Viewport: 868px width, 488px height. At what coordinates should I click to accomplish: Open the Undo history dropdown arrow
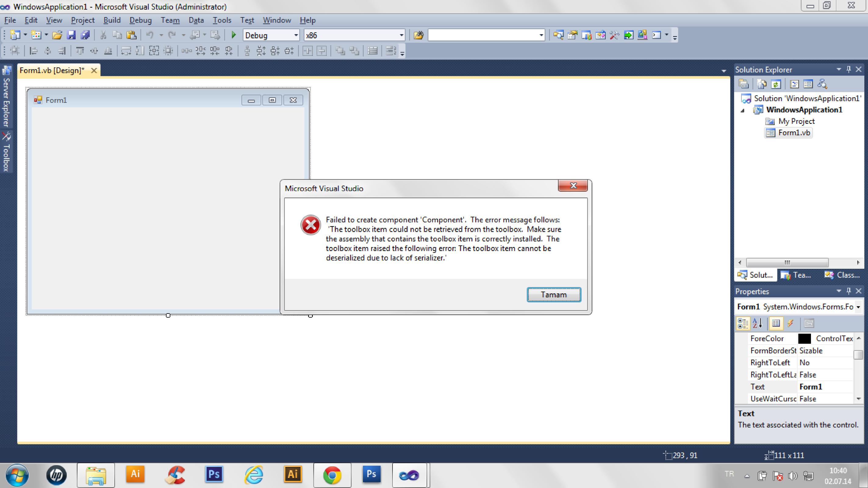161,35
